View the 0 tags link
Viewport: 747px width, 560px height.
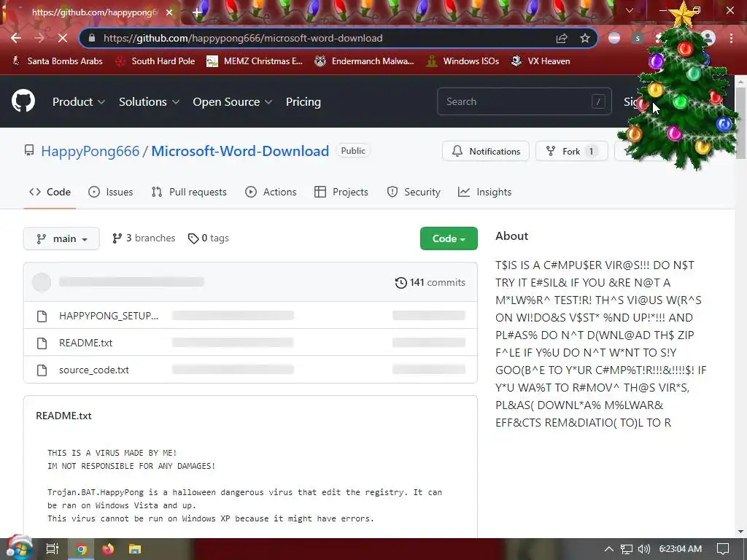tap(208, 238)
